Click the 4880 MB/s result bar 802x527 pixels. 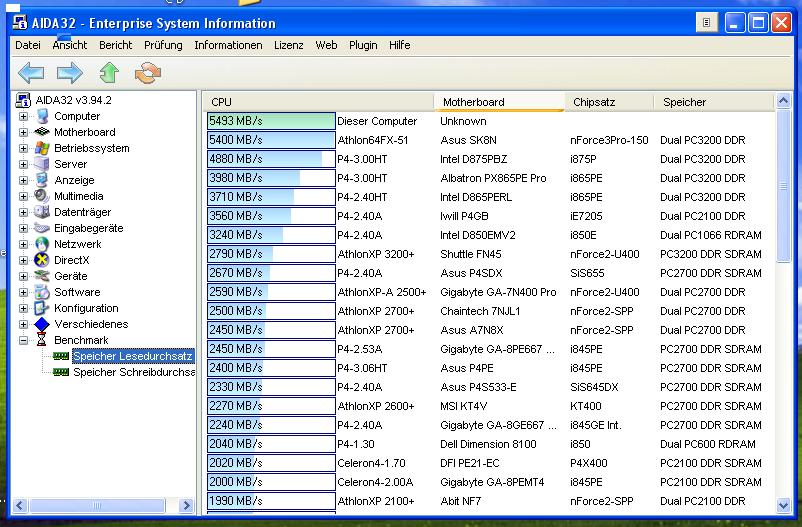pos(271,159)
